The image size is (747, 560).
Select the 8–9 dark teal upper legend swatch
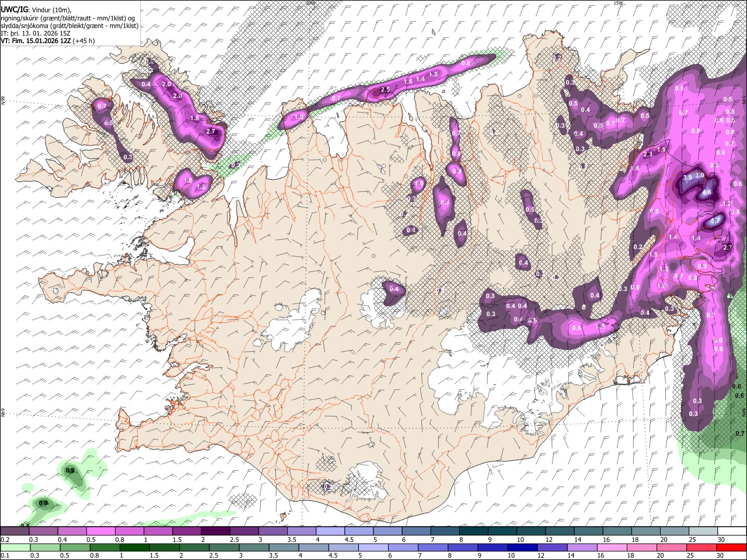coord(474,531)
